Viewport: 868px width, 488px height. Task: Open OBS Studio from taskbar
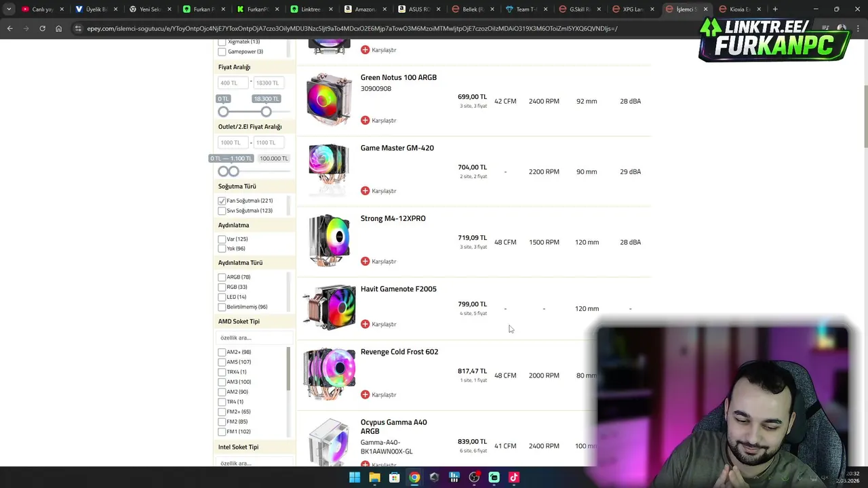(474, 477)
